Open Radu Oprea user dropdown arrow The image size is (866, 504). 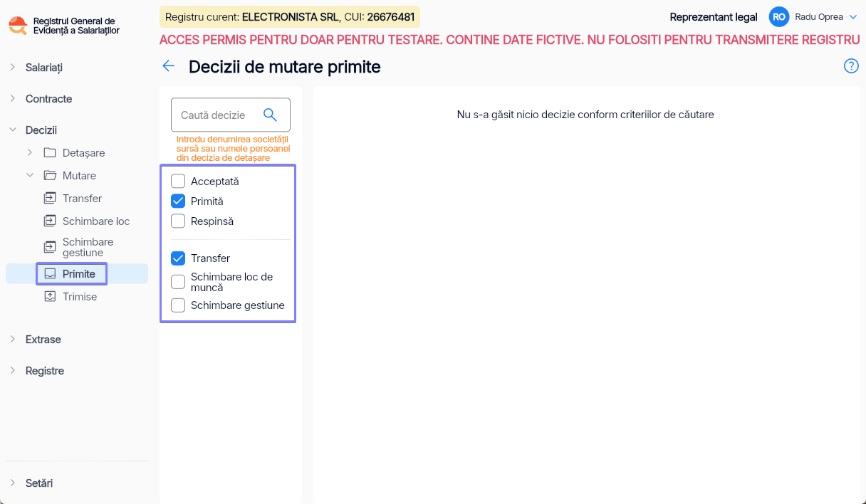click(853, 17)
